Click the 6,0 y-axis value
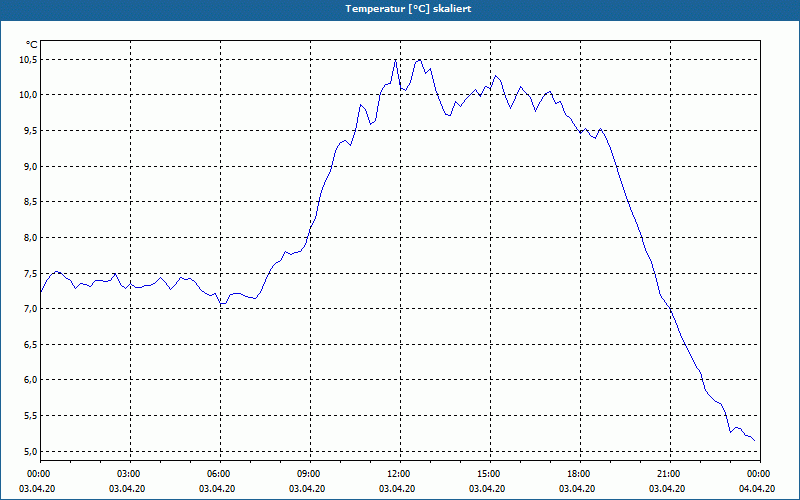The image size is (800, 500). [30, 380]
